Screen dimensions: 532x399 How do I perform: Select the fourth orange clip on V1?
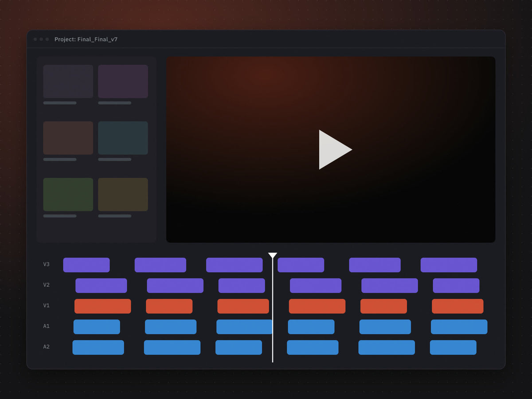tap(317, 306)
